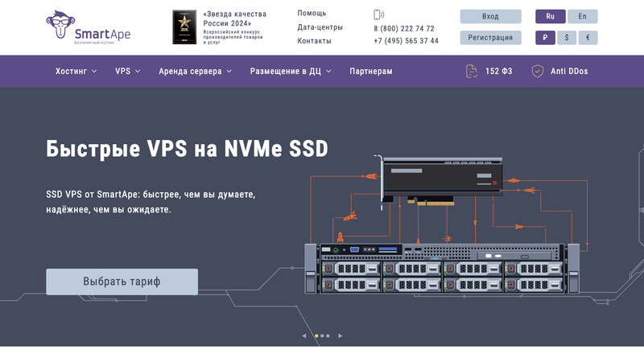Viewport: 644px width, 362px height.
Task: Select the Ru language option
Action: click(550, 16)
